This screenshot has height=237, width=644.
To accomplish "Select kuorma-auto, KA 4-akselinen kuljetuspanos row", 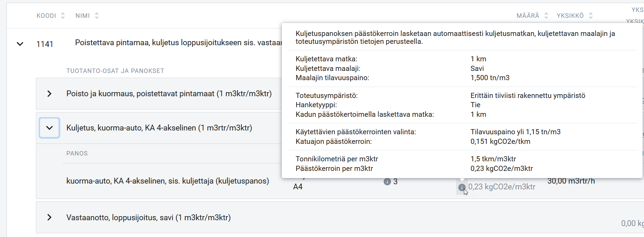I will 168,181.
